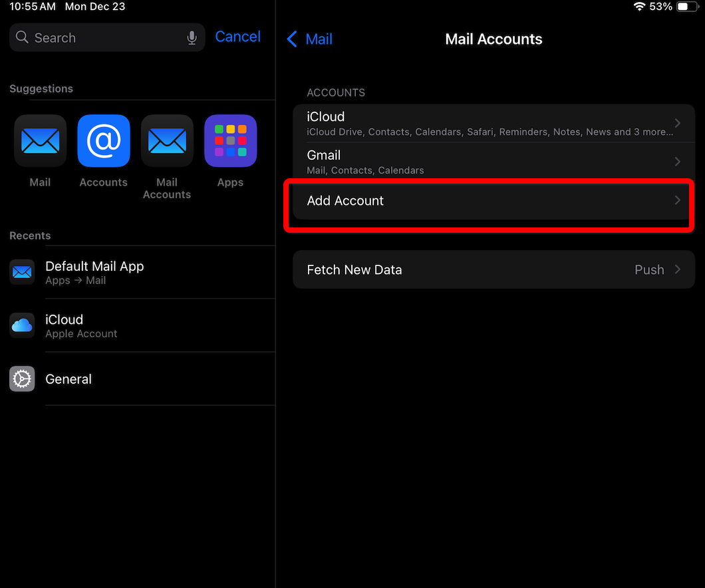705x588 pixels.
Task: Open the Apps grid suggestion icon
Action: [x=230, y=141]
